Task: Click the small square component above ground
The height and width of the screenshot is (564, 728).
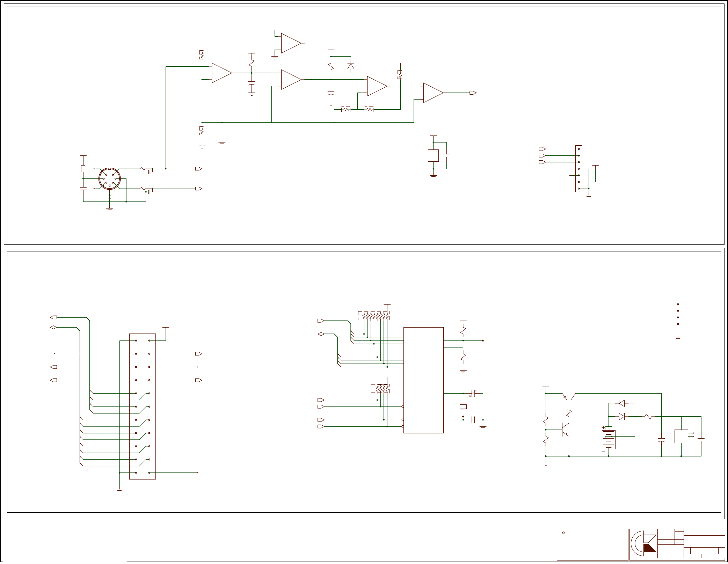Action: tap(433, 155)
